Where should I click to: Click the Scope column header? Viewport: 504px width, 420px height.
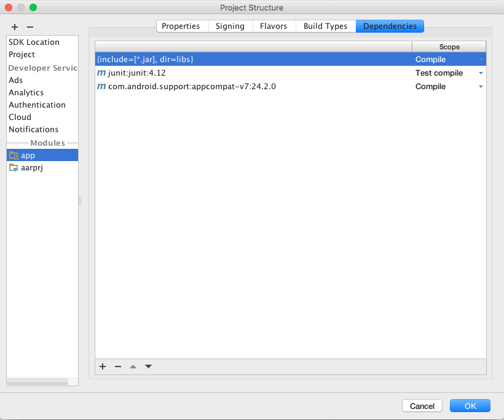coord(449,47)
